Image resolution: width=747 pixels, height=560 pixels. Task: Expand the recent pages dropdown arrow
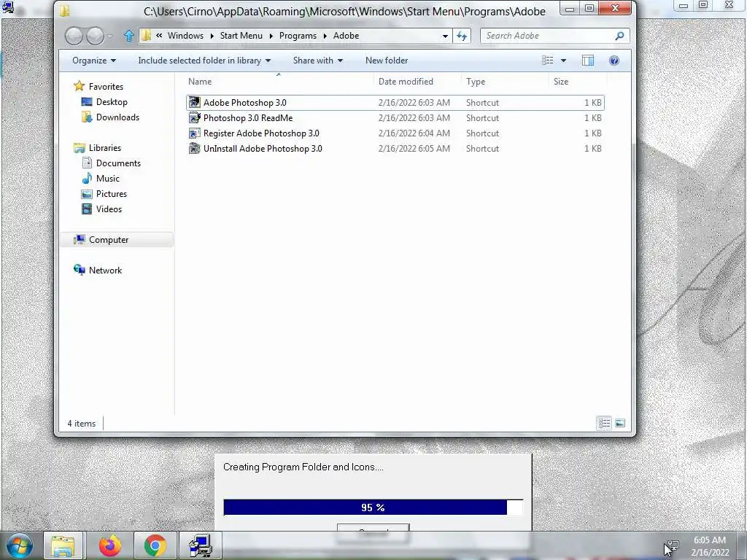110,36
